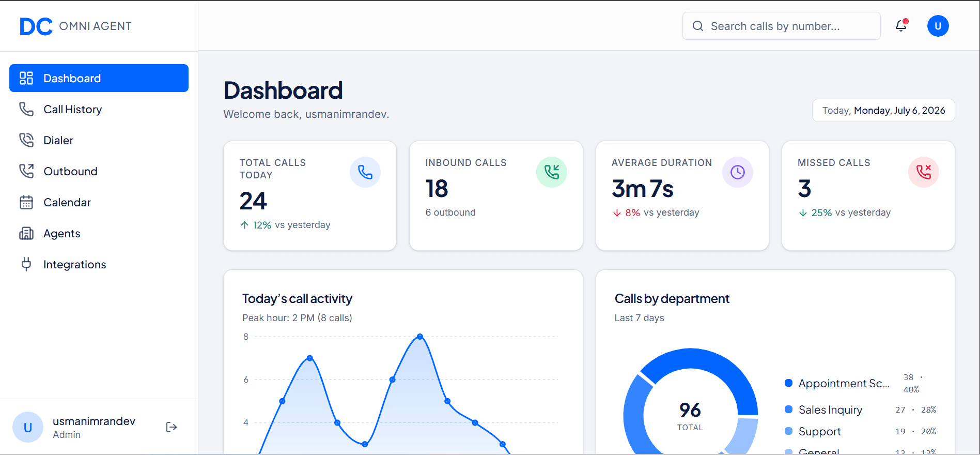
Task: Click the Support legend dot
Action: 788,431
